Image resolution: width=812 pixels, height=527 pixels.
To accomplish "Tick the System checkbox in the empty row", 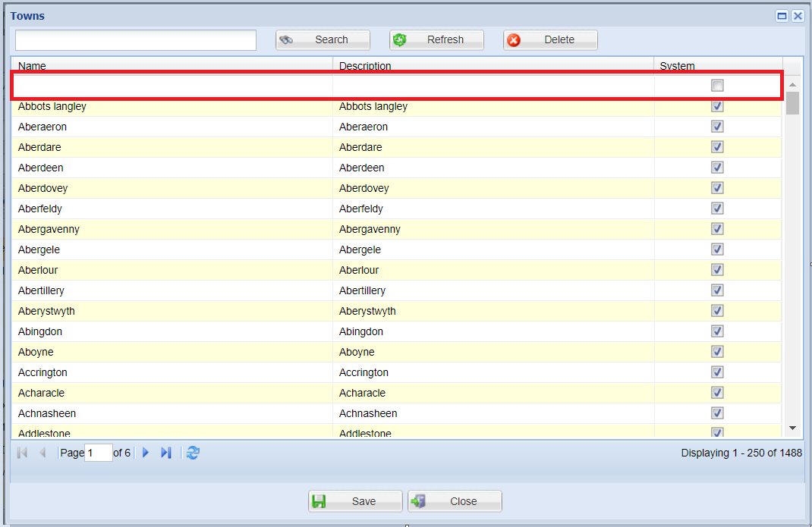I will click(x=717, y=86).
